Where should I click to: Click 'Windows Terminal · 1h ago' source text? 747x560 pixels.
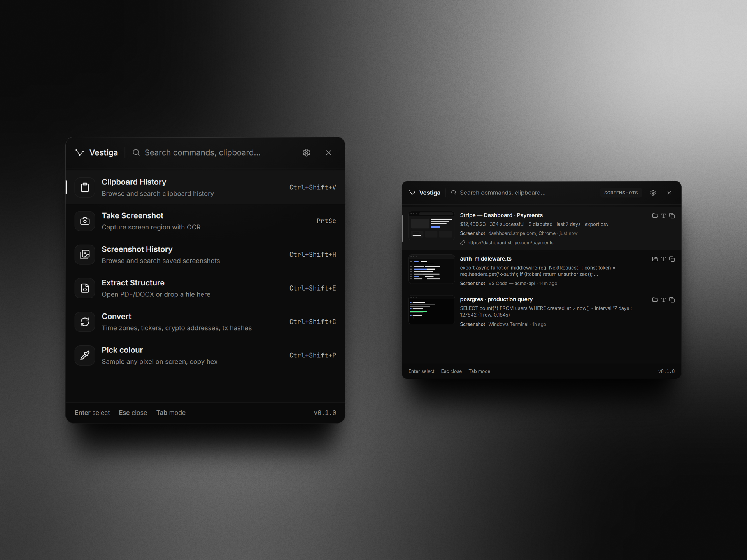tap(517, 324)
